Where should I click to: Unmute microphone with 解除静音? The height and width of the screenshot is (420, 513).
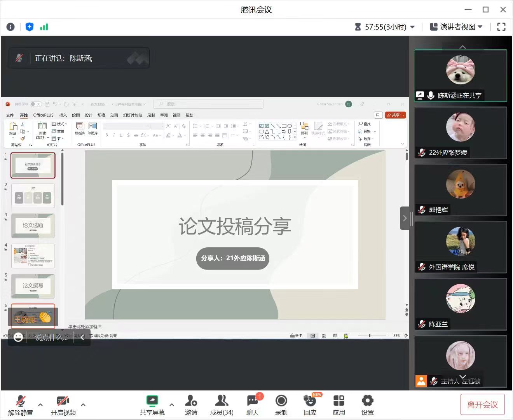[20, 404]
